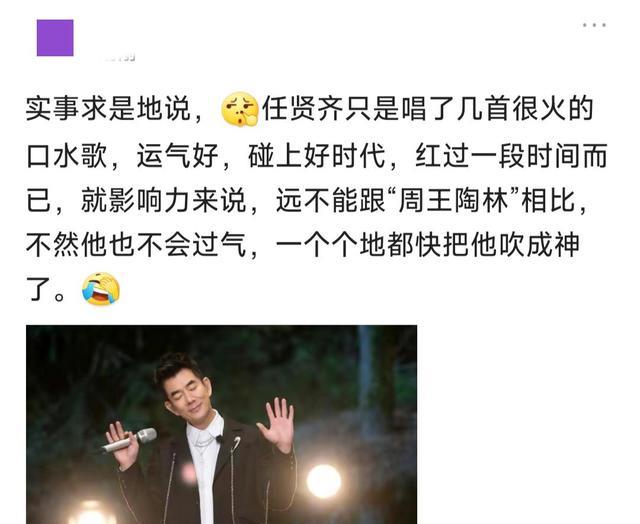Click the phrase 运气好 in the post
The image size is (640, 524).
[178, 155]
